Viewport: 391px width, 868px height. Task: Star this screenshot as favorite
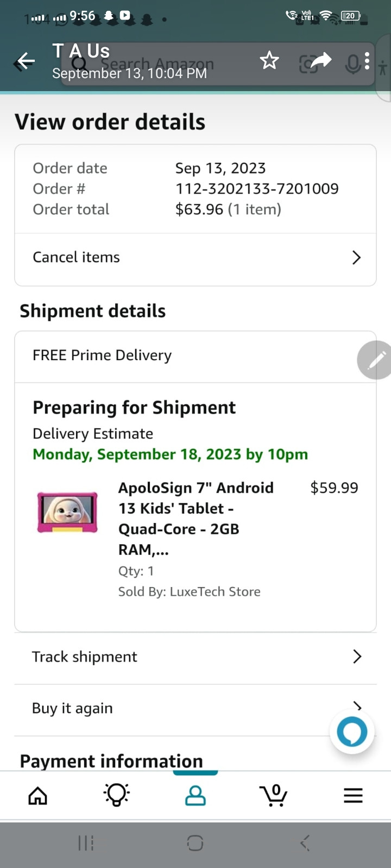(269, 61)
